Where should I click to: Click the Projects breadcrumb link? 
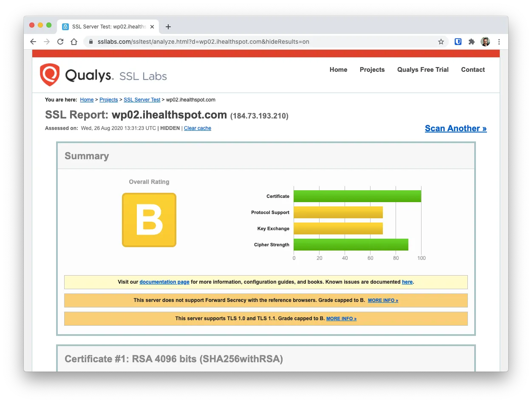[109, 100]
